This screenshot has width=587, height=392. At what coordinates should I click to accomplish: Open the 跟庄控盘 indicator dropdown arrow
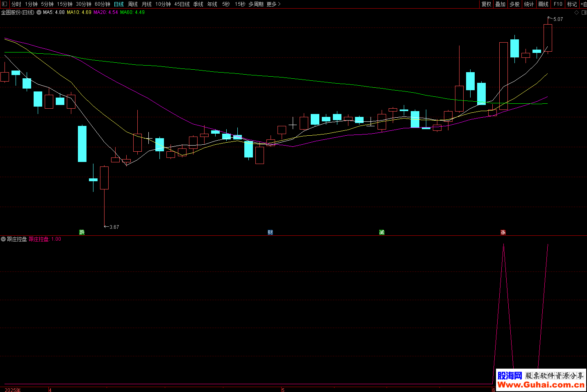coord(3,239)
